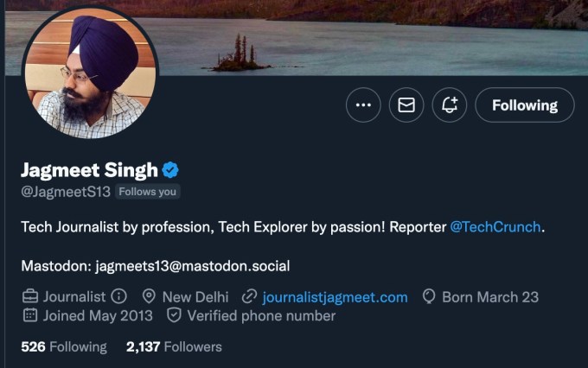Toggle the Following button

(524, 105)
